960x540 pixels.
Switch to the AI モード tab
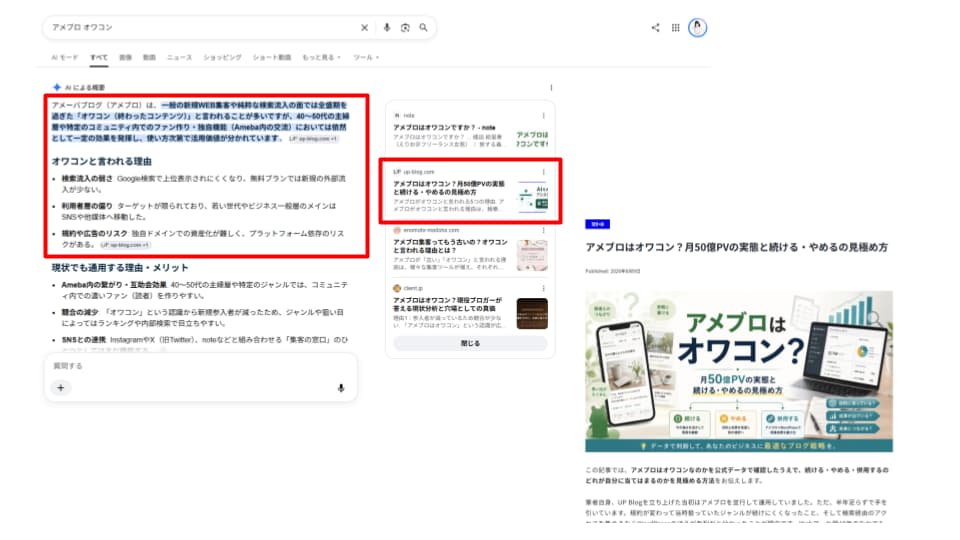pos(65,58)
